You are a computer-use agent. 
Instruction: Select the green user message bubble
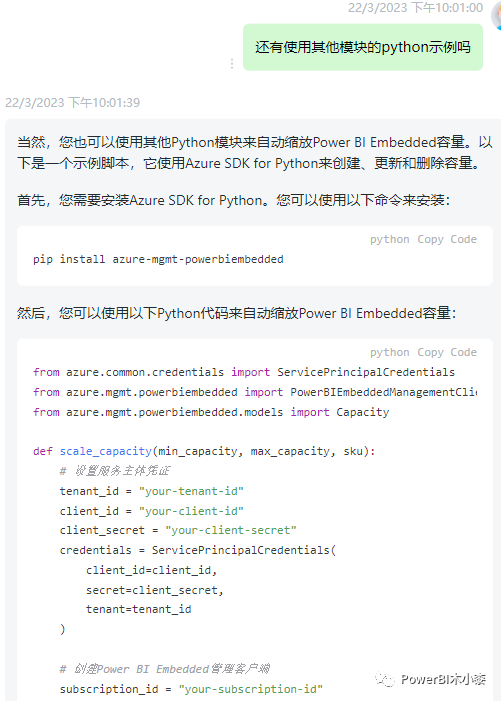coord(363,47)
